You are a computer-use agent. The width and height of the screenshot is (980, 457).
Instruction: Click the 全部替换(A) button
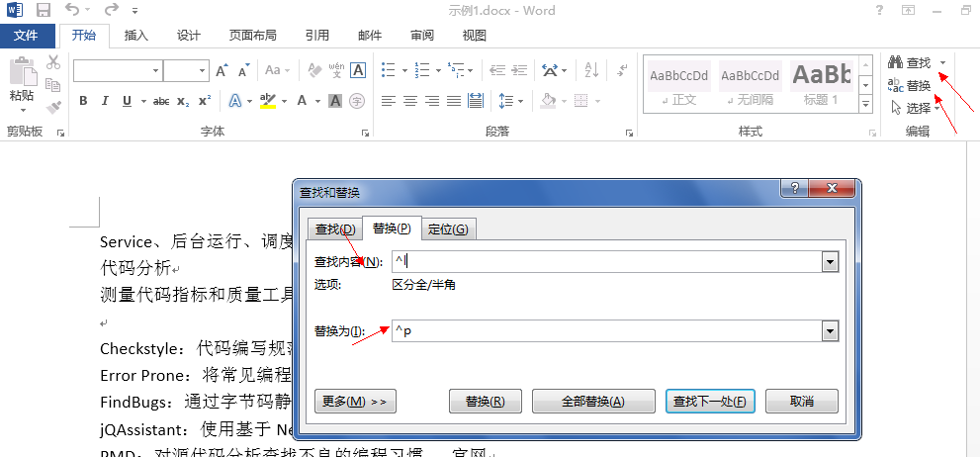[593, 402]
